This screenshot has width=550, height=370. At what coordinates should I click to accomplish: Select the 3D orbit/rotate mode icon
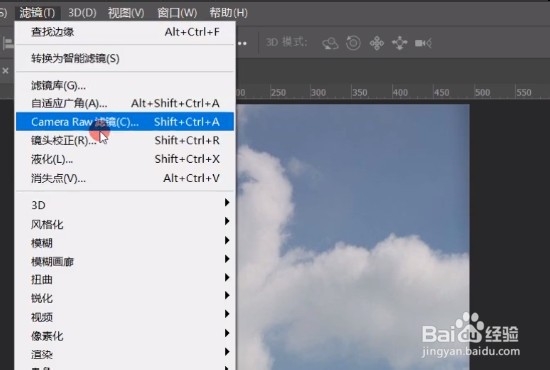(x=330, y=43)
